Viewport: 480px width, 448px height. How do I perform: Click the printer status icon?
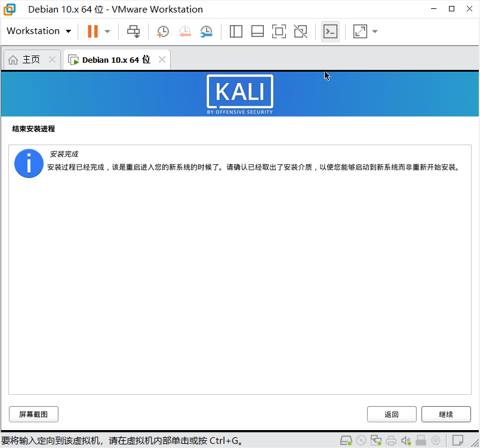click(x=391, y=441)
